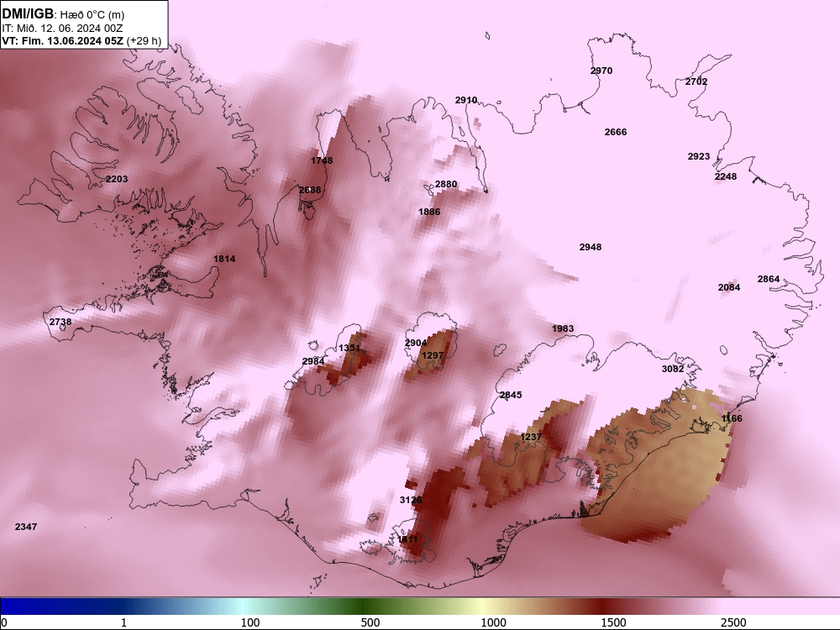Click the 2084 height value label
Screen dimensions: 840x630
(x=728, y=287)
